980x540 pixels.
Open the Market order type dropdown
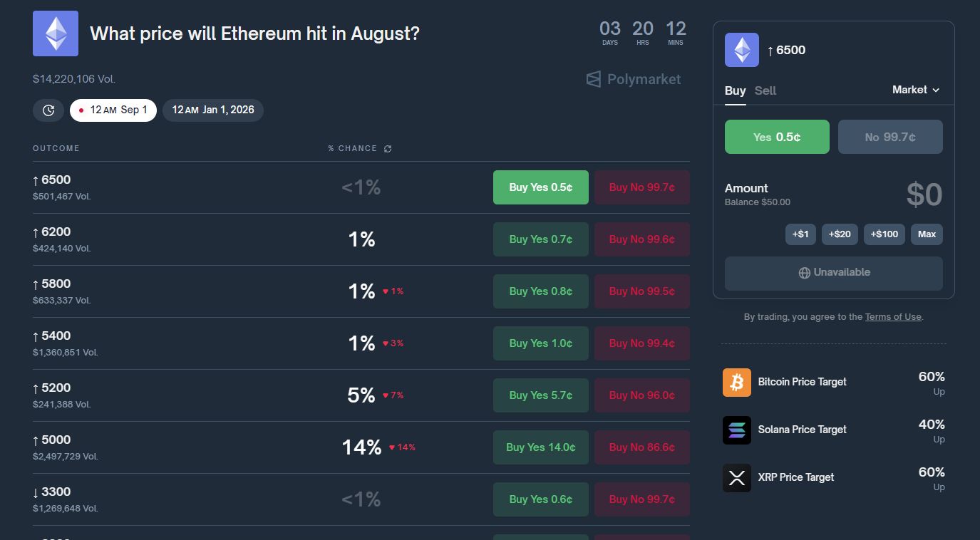pyautogui.click(x=916, y=90)
